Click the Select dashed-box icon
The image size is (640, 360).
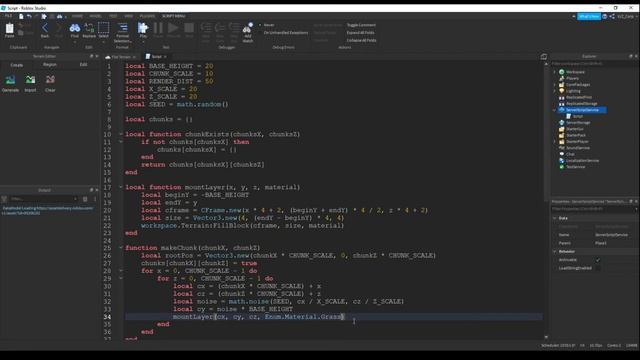tap(104, 28)
